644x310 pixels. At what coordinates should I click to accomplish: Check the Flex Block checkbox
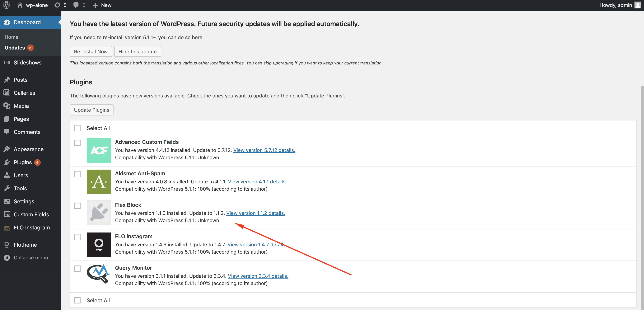click(77, 206)
